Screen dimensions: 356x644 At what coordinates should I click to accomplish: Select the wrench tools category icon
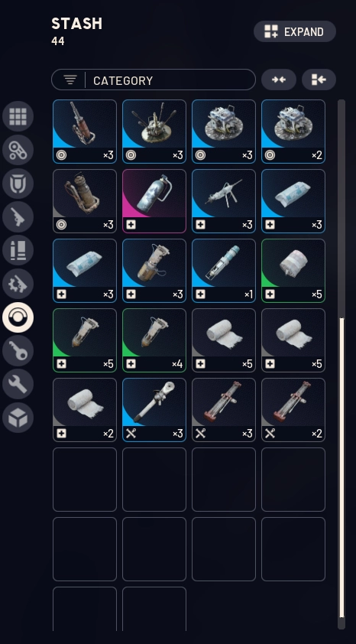[18, 384]
